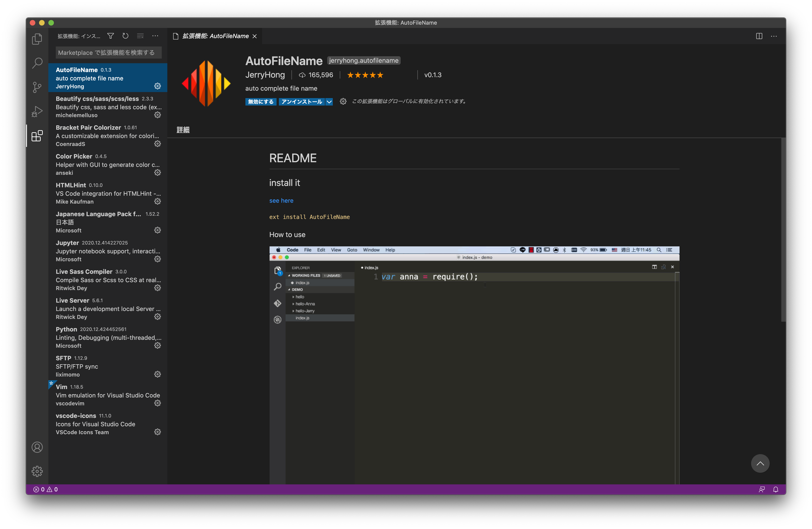The width and height of the screenshot is (812, 529).
Task: Select SFTP extension
Action: point(108,366)
